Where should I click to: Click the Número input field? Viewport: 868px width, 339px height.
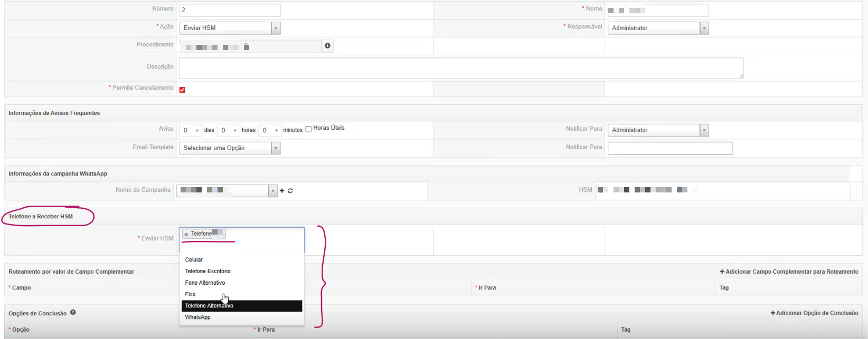coord(229,10)
